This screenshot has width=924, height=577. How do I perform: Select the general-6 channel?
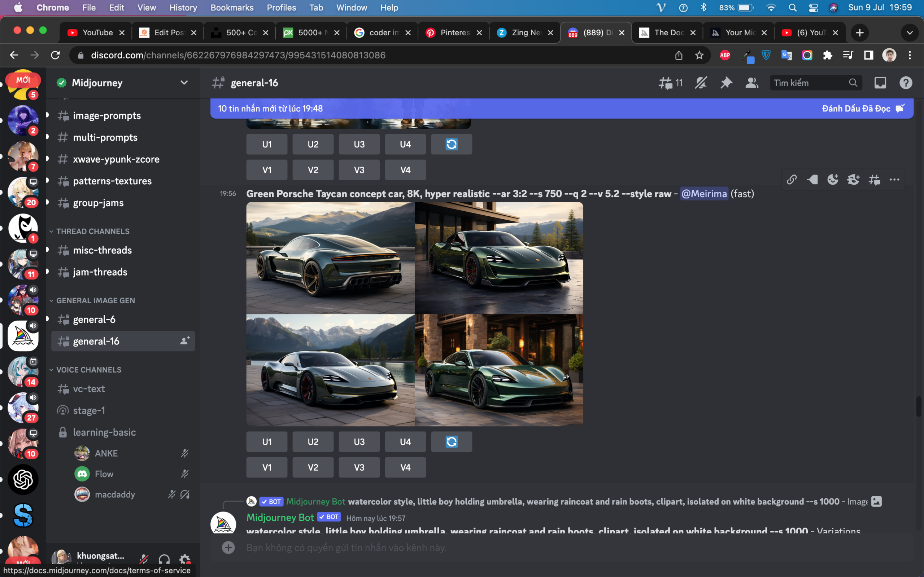[x=94, y=319]
